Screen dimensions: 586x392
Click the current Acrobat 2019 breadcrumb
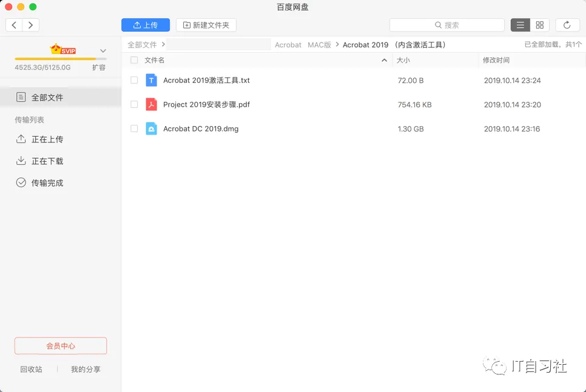point(394,45)
